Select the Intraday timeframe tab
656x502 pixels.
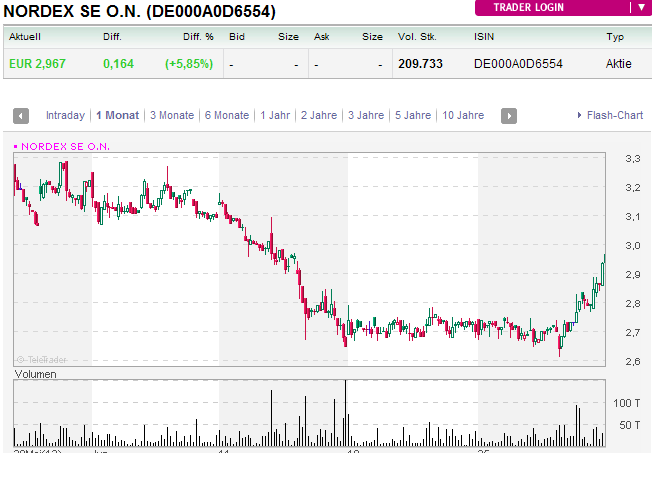tap(65, 115)
